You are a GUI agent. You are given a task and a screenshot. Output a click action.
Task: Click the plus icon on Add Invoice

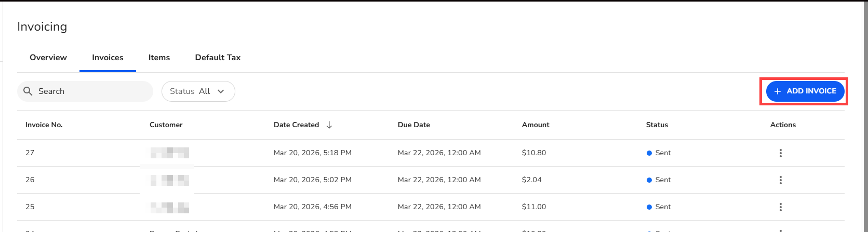[778, 91]
